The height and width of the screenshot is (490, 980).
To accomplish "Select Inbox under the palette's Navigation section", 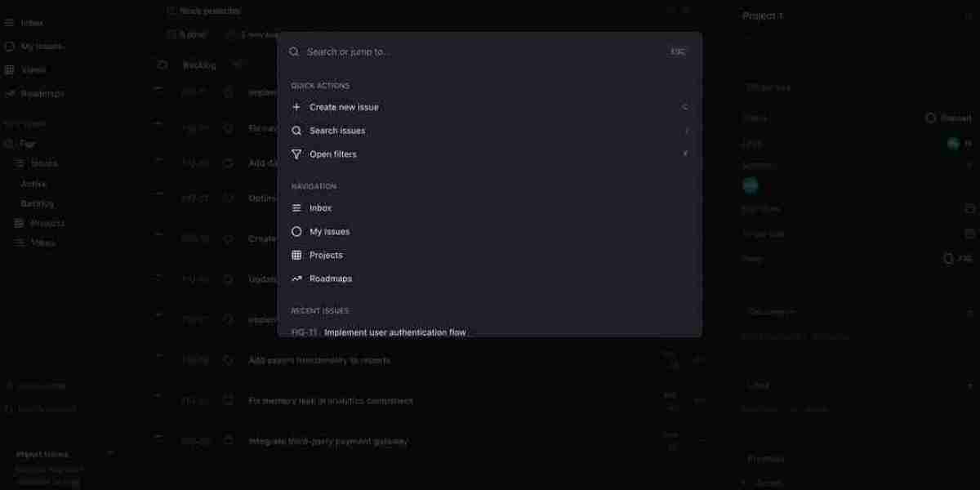I will (320, 208).
